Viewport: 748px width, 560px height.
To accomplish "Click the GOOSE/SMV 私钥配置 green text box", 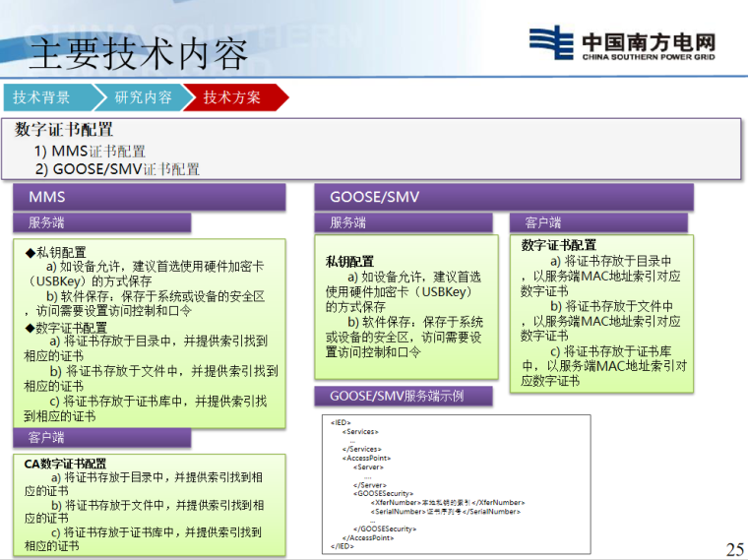I will point(406,307).
